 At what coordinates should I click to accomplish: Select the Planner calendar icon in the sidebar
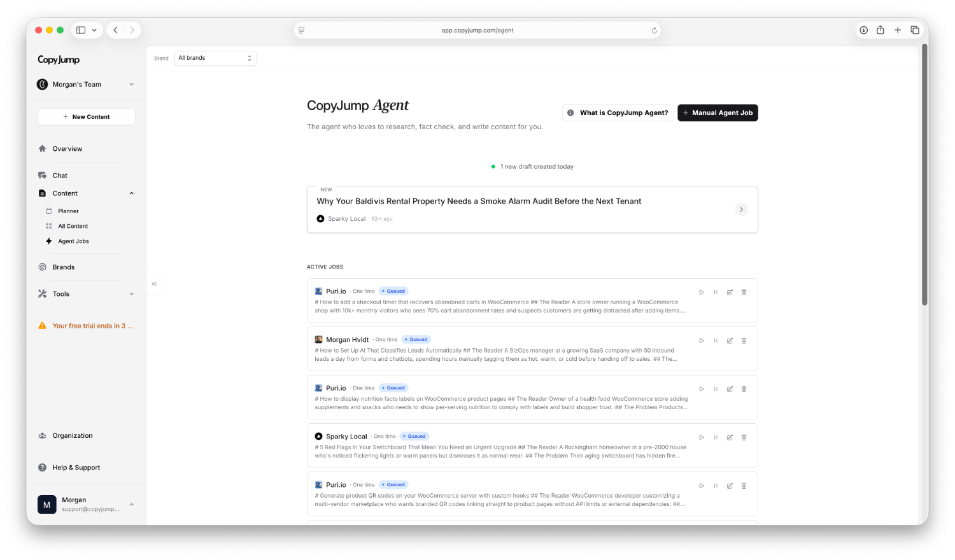point(50,211)
